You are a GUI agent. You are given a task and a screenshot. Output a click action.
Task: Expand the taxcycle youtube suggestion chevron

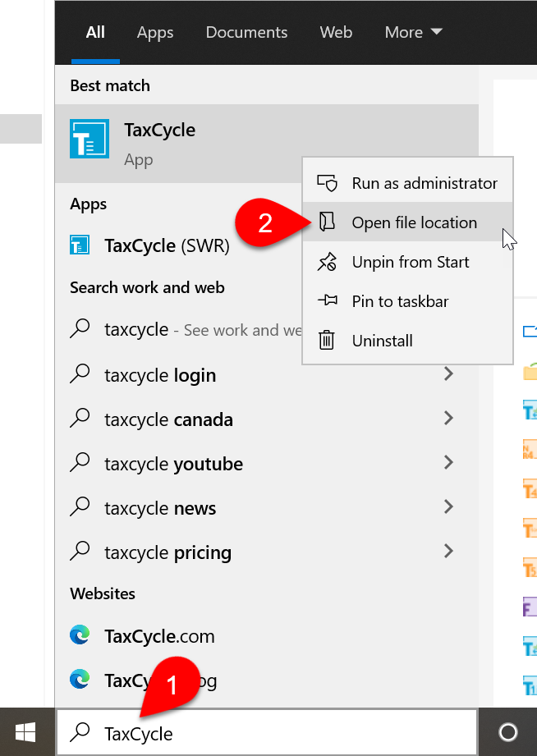(448, 462)
